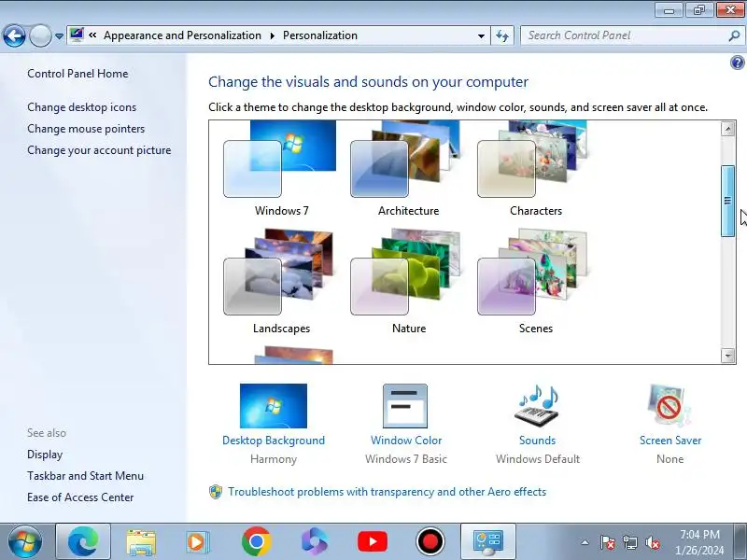The width and height of the screenshot is (747, 560).
Task: Click the control panel icon in address bar
Action: coord(77,35)
